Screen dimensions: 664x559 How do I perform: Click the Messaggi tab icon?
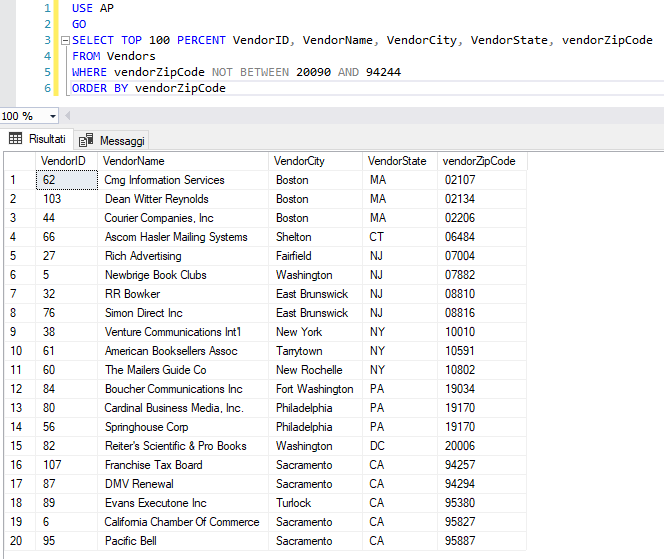[86, 140]
